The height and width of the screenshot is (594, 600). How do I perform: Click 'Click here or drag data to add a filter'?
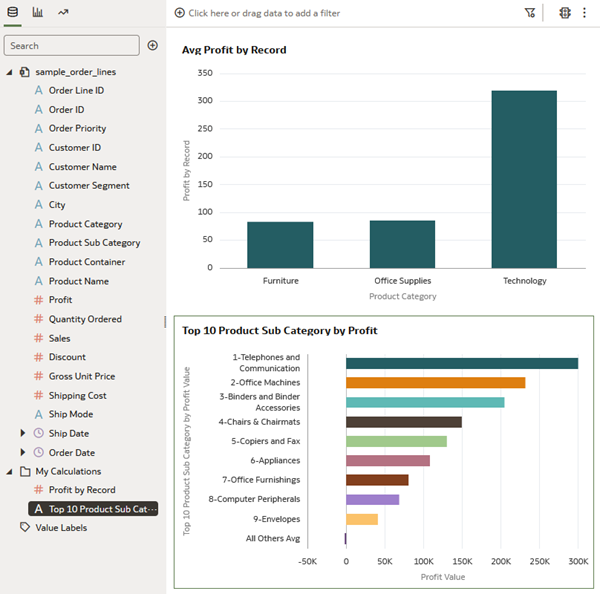[264, 13]
